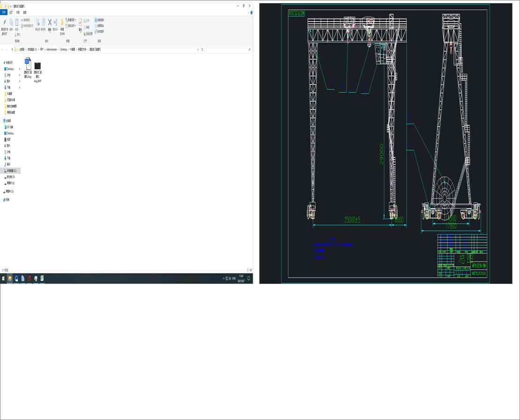Click Invert selection in the ribbon
Viewport: 520px width, 420px height.
pos(99,31)
